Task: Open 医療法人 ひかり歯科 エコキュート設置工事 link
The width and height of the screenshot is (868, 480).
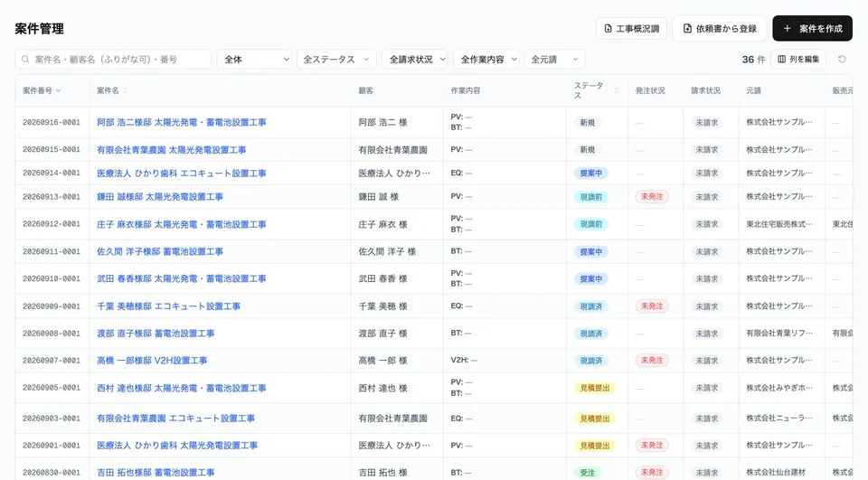Action: 182,174
